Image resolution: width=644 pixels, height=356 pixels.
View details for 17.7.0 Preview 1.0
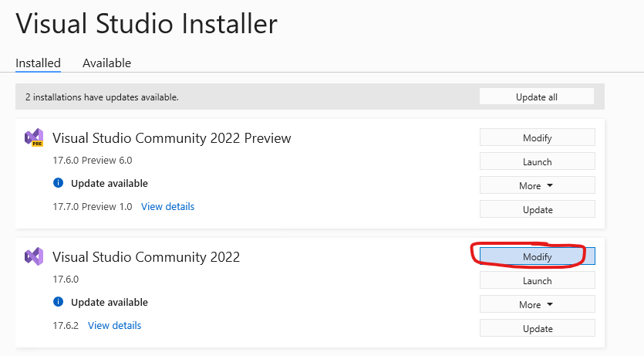click(x=167, y=206)
